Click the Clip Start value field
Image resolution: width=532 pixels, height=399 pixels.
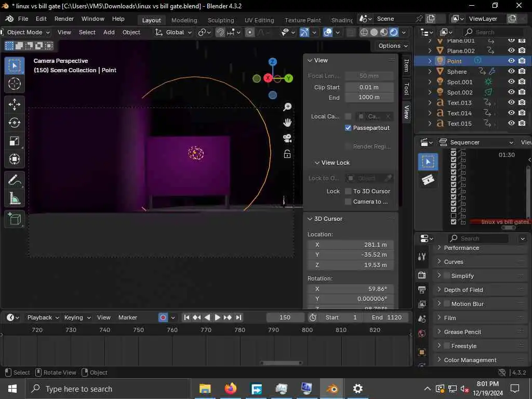pos(369,87)
